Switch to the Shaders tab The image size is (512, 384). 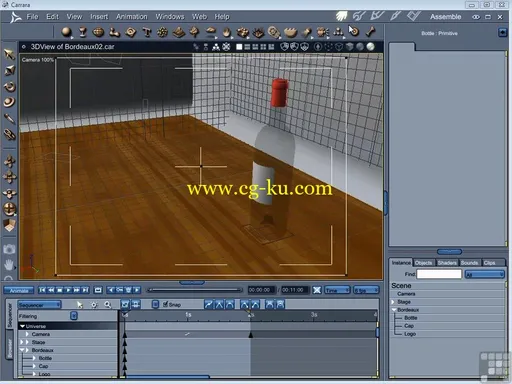(447, 263)
